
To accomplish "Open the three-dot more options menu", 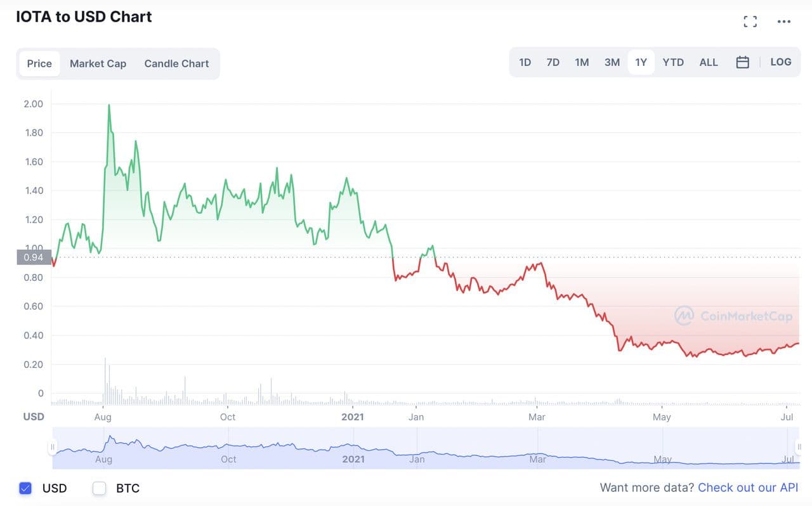I will click(784, 22).
